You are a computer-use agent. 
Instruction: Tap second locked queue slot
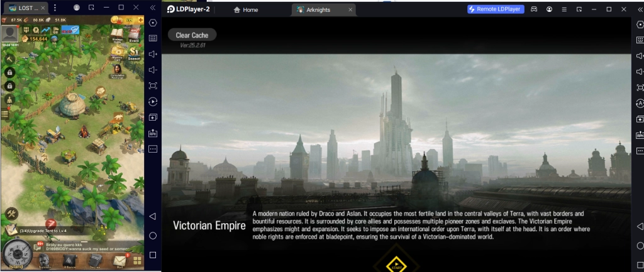10,86
